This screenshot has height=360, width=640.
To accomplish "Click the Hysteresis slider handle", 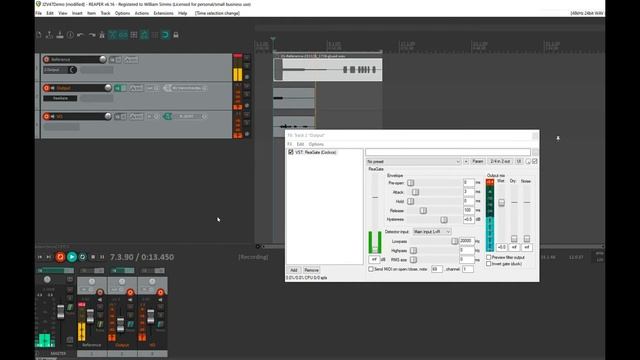I will pyautogui.click(x=444, y=220).
